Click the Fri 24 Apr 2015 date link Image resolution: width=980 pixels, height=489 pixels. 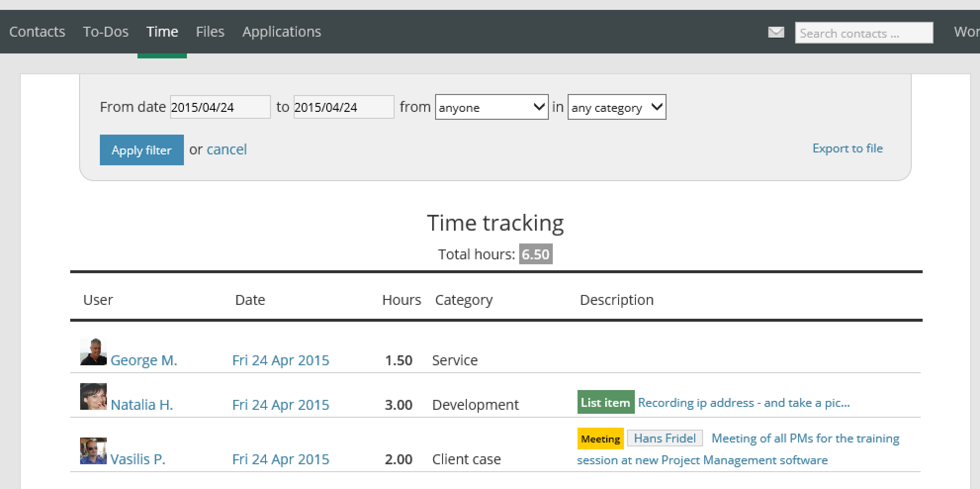(280, 360)
